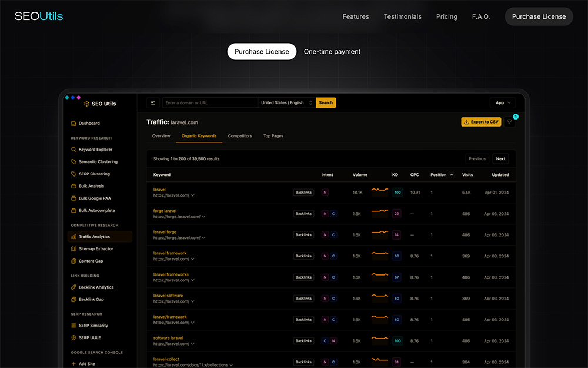Image resolution: width=588 pixels, height=368 pixels.
Task: Click the 'laravel collect' keyword link
Action: click(166, 359)
